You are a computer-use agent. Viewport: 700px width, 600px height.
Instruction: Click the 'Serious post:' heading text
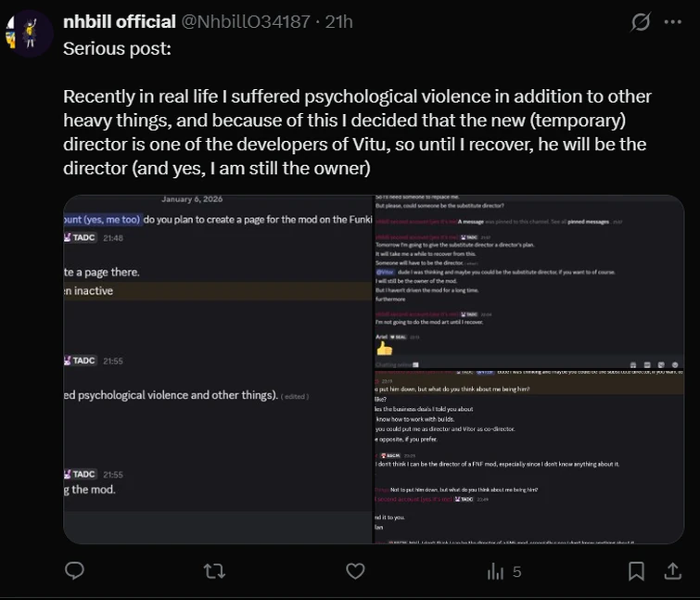117,48
